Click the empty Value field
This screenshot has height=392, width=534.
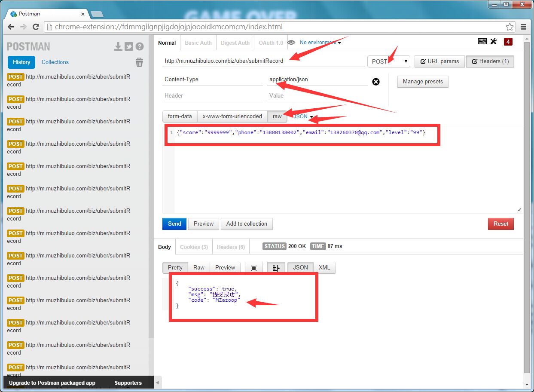pyautogui.click(x=317, y=96)
